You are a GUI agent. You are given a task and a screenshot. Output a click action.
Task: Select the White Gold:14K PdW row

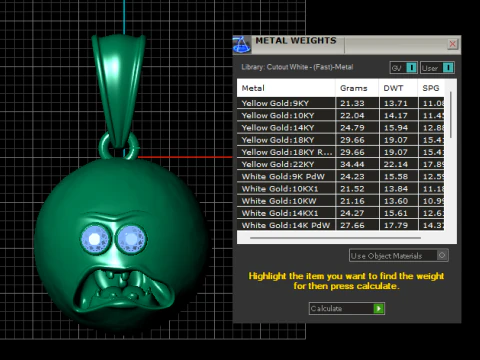[340, 225]
